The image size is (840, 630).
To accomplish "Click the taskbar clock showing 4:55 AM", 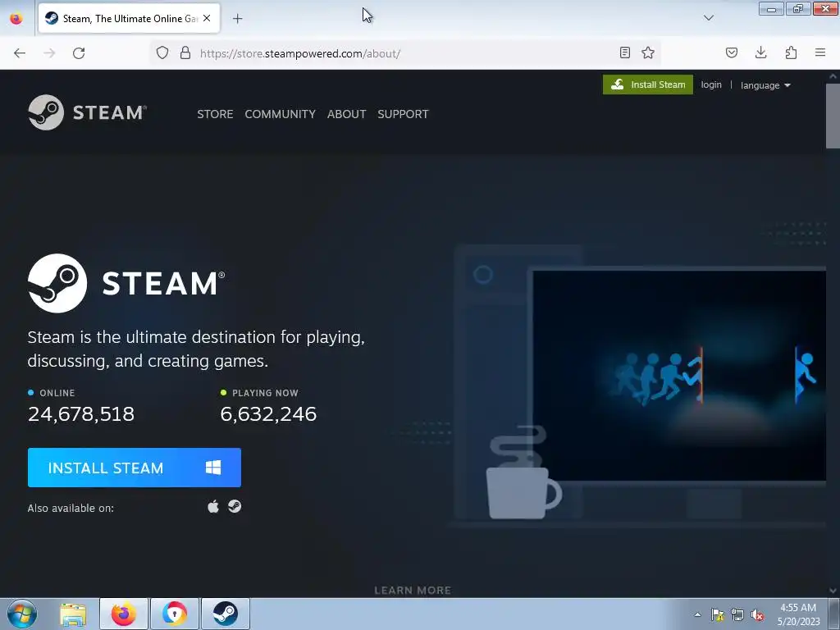I will tap(798, 614).
